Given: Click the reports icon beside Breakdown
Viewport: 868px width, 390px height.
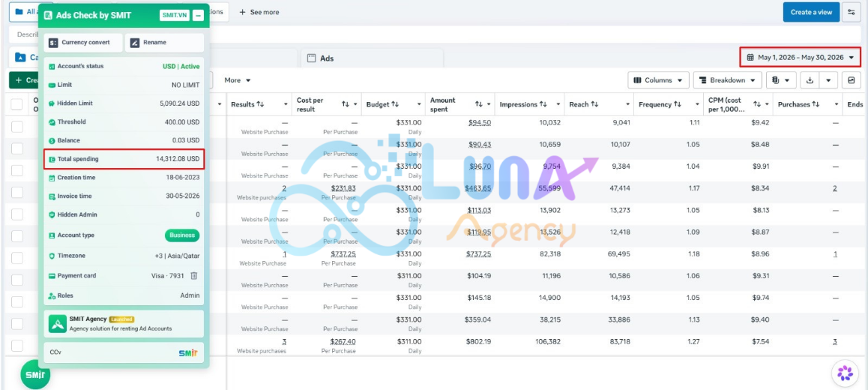Looking at the screenshot, I should click(781, 80).
